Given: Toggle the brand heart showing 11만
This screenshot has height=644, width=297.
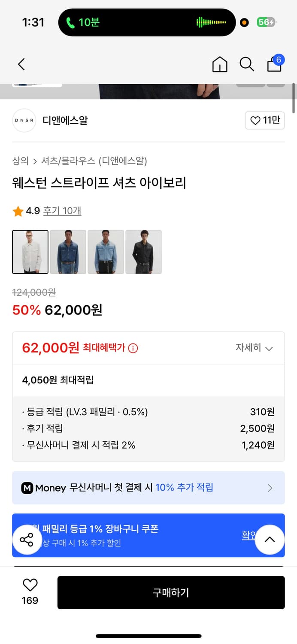Looking at the screenshot, I should click(265, 121).
